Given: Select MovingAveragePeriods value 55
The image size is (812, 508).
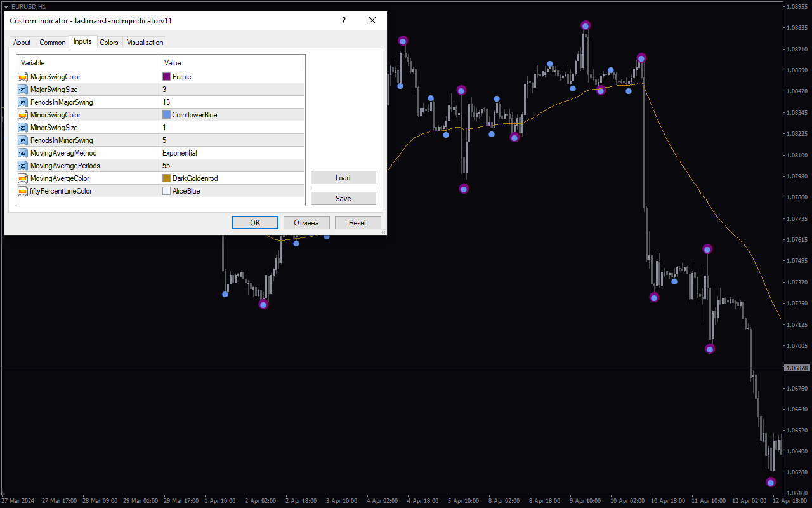Looking at the screenshot, I should click(x=233, y=166).
